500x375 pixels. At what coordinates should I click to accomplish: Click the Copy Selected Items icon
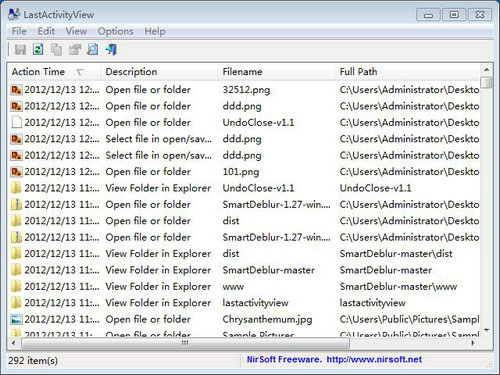click(x=56, y=50)
